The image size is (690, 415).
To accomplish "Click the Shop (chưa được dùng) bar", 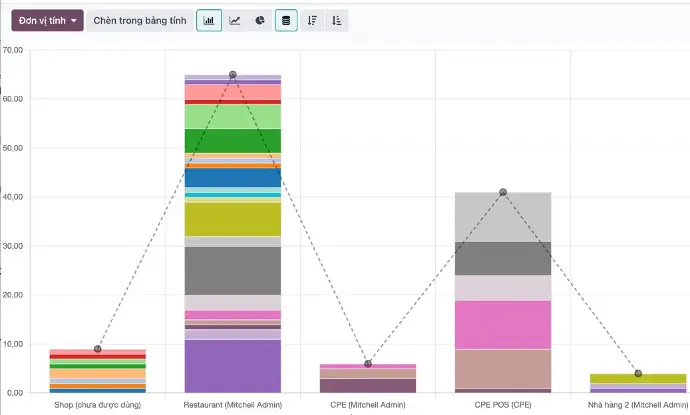I will 98,371.
